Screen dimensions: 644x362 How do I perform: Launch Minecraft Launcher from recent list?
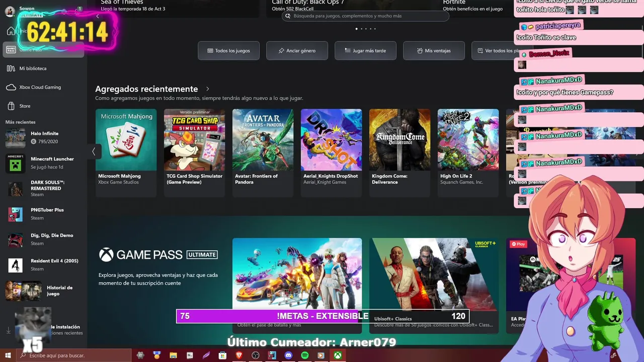pos(44,163)
